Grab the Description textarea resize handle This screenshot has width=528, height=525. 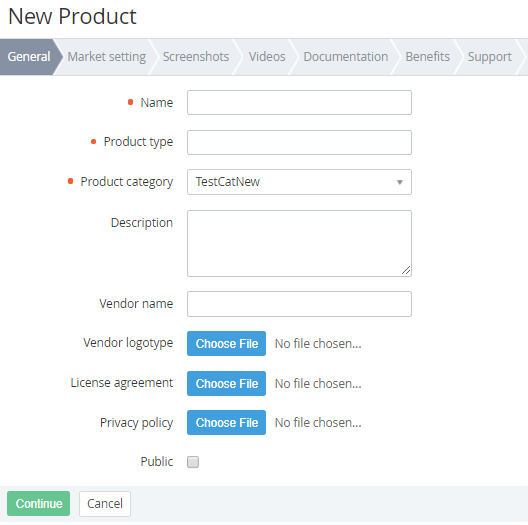tap(406, 270)
